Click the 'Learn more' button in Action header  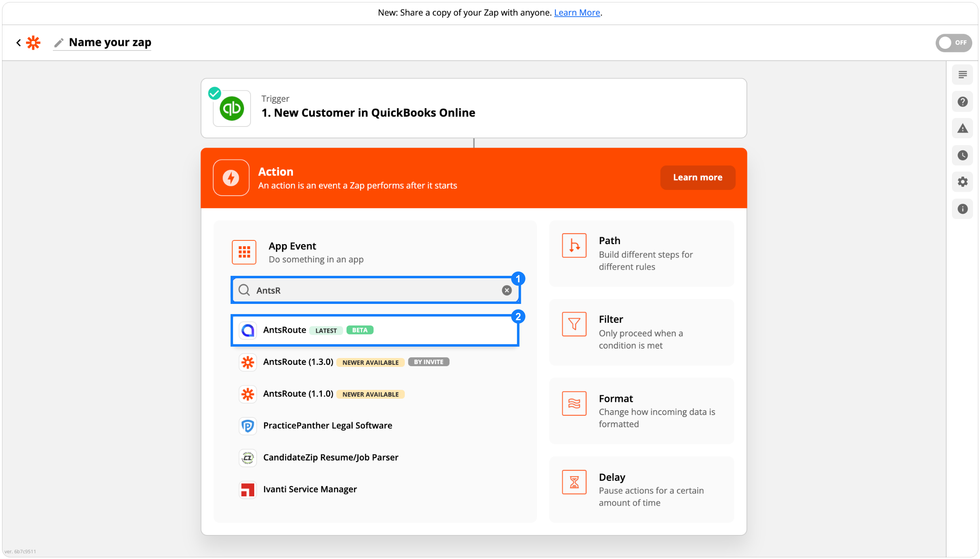point(697,178)
